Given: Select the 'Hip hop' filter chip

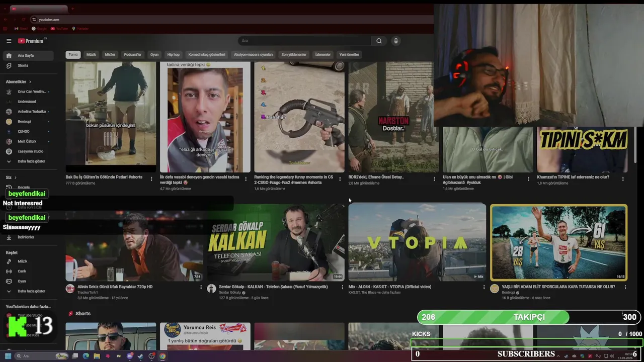Looking at the screenshot, I should pos(173,55).
